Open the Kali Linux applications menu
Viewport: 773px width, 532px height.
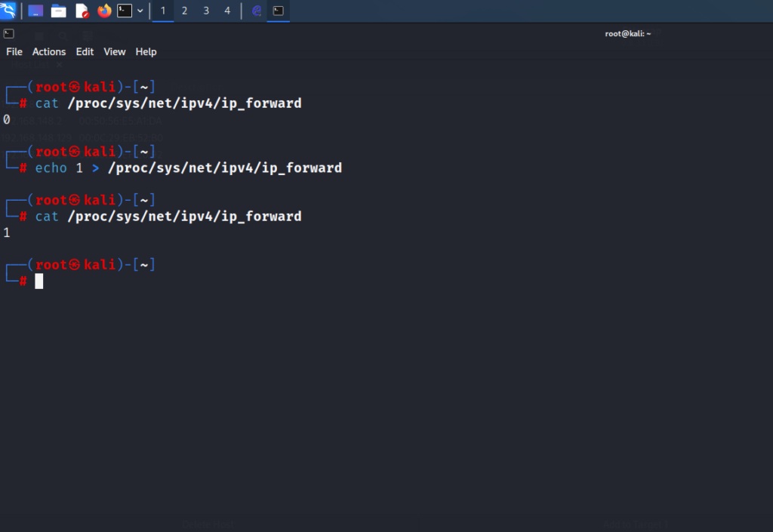pyautogui.click(x=8, y=11)
